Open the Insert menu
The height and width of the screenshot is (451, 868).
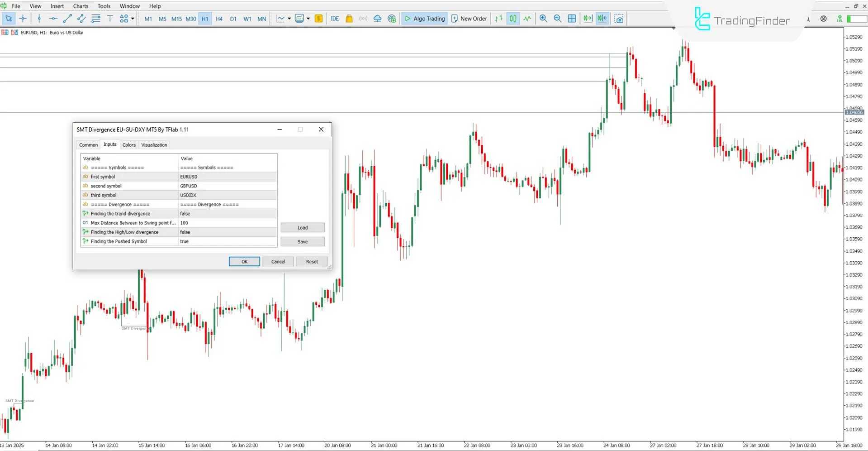[57, 6]
